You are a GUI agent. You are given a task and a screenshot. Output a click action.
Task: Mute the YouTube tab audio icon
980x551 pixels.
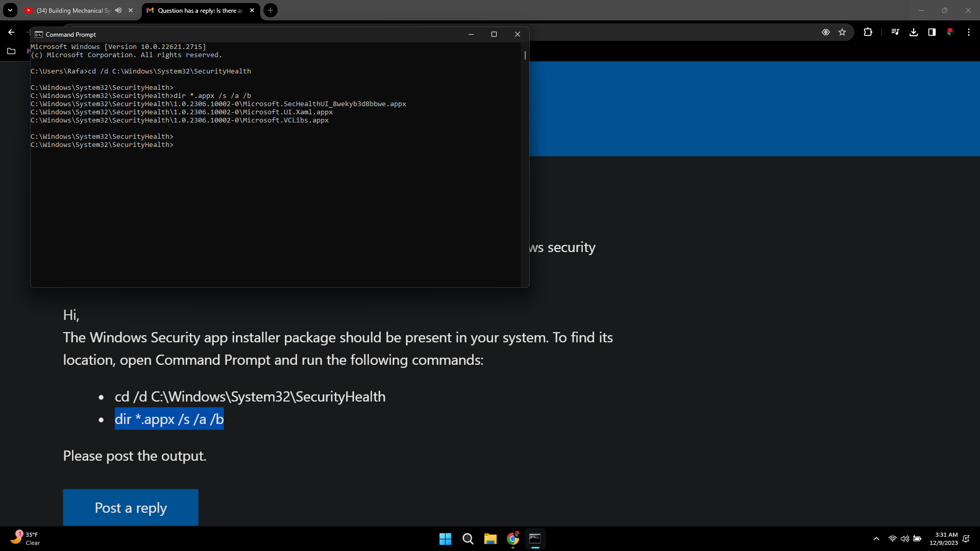(118, 10)
